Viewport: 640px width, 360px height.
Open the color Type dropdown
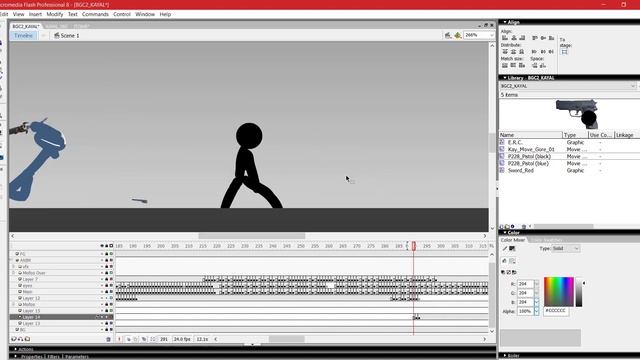(x=576, y=249)
